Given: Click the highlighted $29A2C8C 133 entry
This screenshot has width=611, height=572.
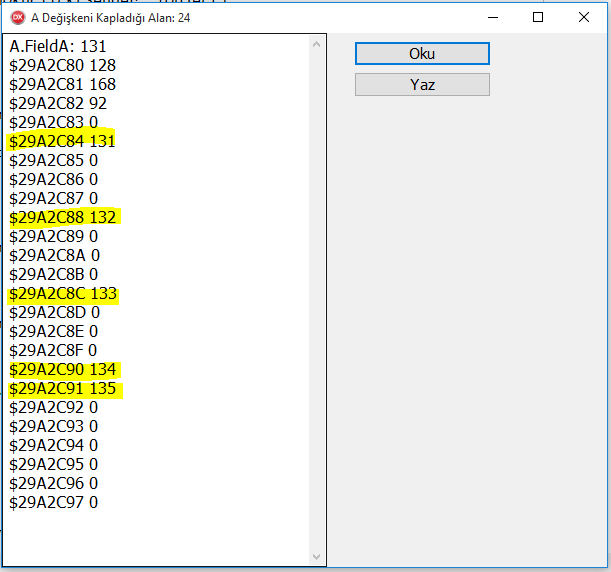Looking at the screenshot, I should (x=62, y=294).
